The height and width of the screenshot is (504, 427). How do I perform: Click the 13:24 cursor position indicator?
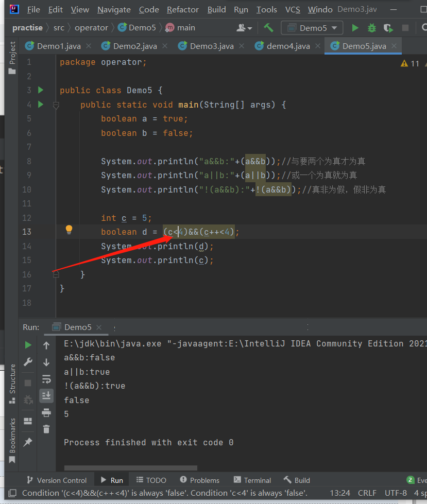340,493
